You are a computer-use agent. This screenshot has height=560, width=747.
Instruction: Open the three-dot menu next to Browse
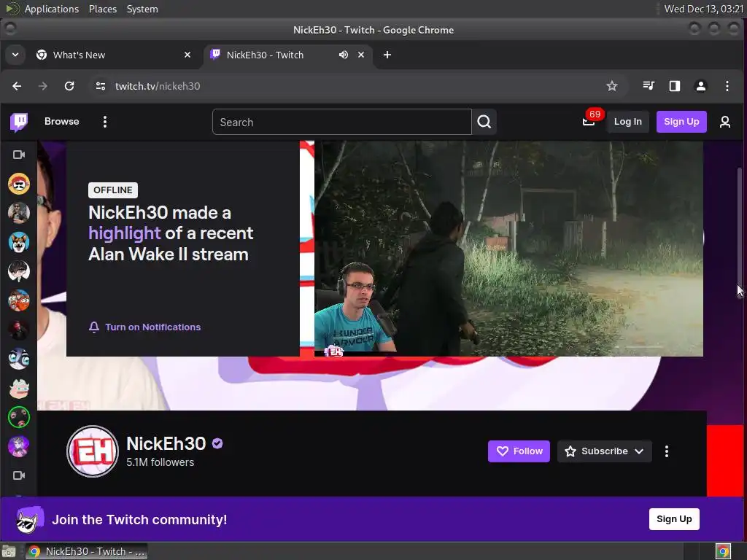pos(105,122)
